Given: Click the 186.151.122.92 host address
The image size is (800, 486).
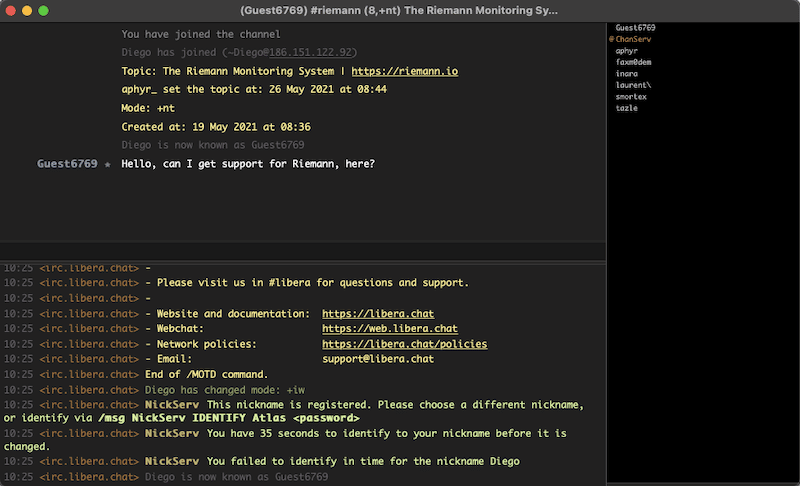Looking at the screenshot, I should 311,52.
